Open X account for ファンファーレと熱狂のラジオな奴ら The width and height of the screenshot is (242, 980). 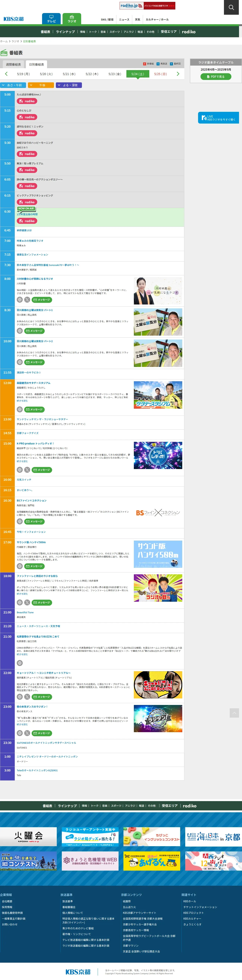(x=27, y=603)
